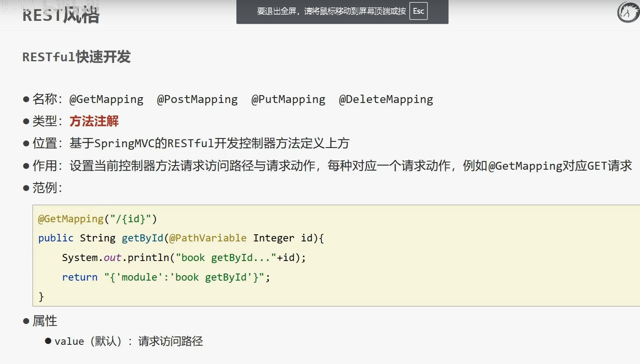Screen dimensions: 640x364
Task: Click the @DeleteMapping annotation name
Action: (386, 99)
